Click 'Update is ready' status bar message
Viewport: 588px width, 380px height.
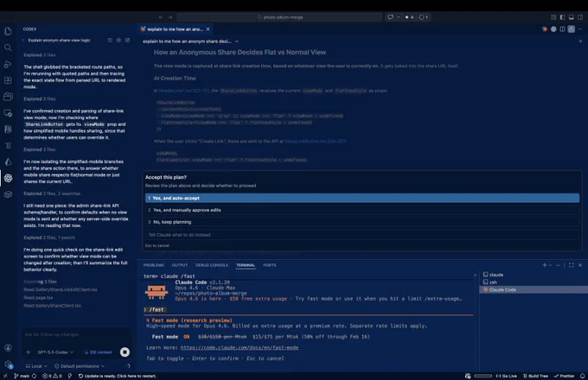(x=118, y=376)
